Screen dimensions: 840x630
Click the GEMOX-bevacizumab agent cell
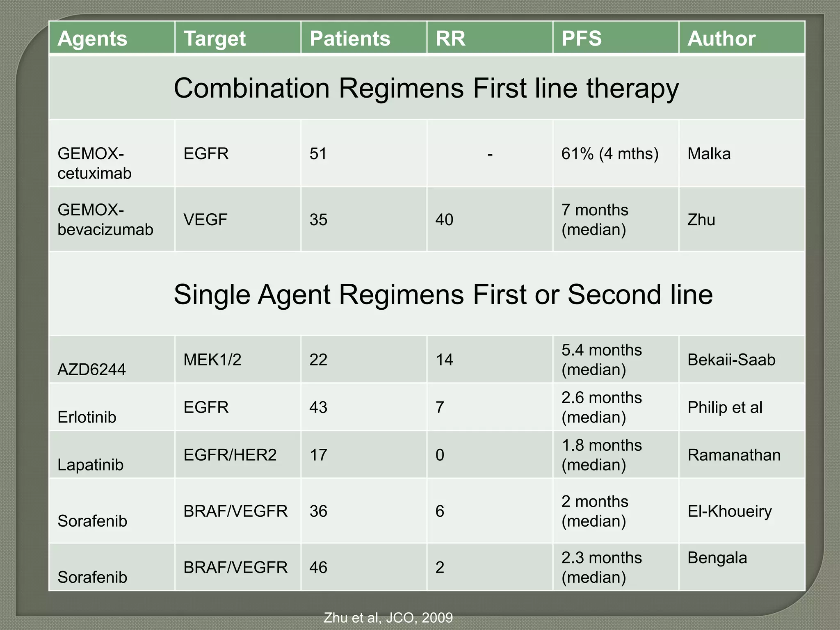pos(112,219)
